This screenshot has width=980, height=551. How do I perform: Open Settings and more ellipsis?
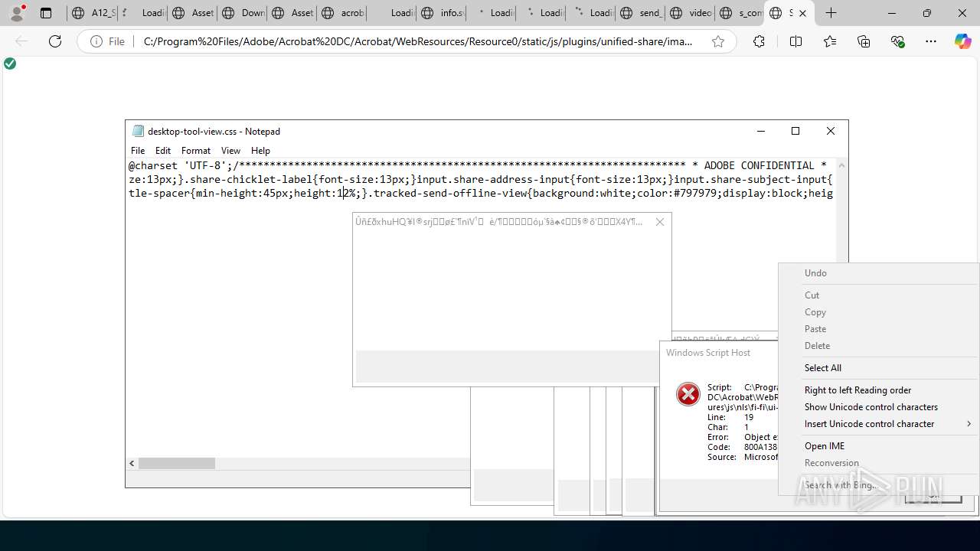[x=931, y=41]
